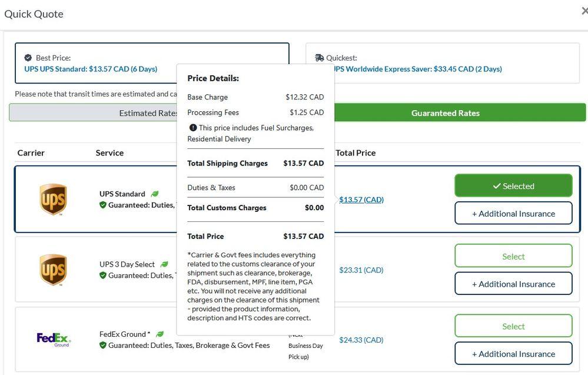The image size is (588, 375).
Task: Click the UPS Standard service name
Action: 122,194
